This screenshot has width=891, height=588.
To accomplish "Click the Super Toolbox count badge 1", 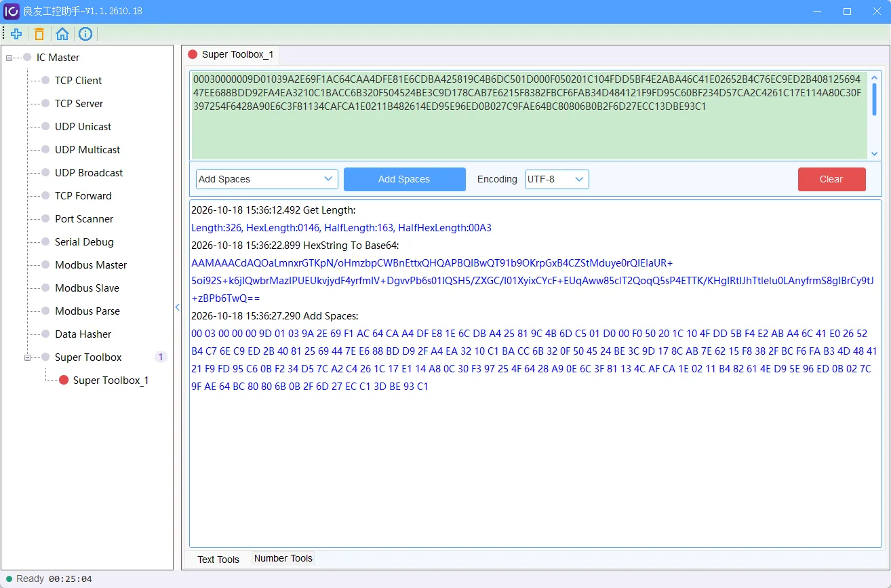I will 161,357.
